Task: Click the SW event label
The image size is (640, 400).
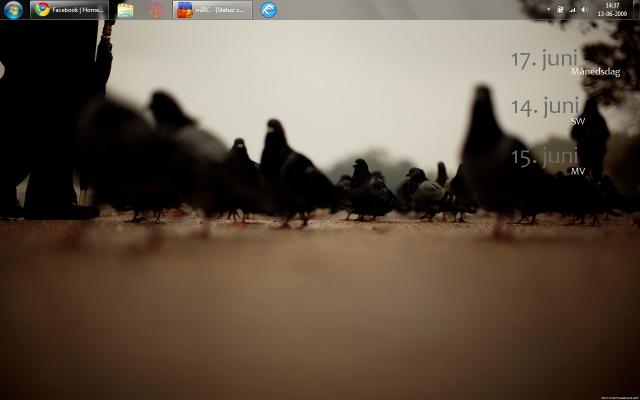Action: 577,121
